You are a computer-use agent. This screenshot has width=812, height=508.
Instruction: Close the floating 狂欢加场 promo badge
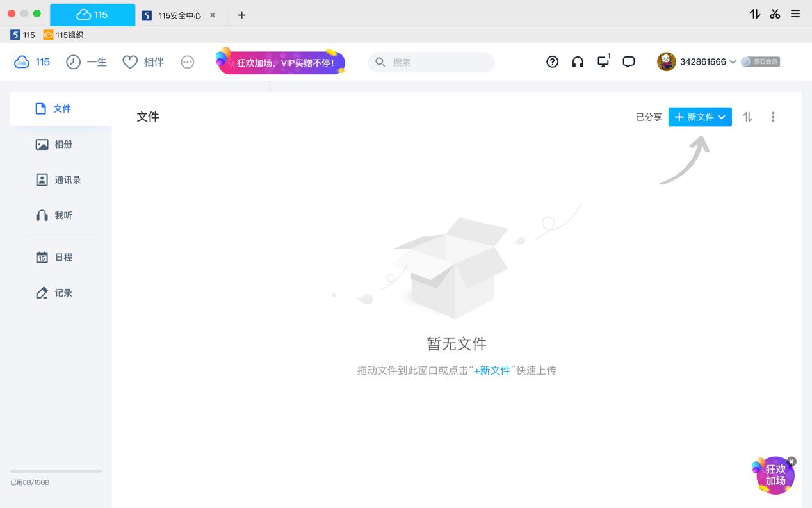pyautogui.click(x=792, y=461)
